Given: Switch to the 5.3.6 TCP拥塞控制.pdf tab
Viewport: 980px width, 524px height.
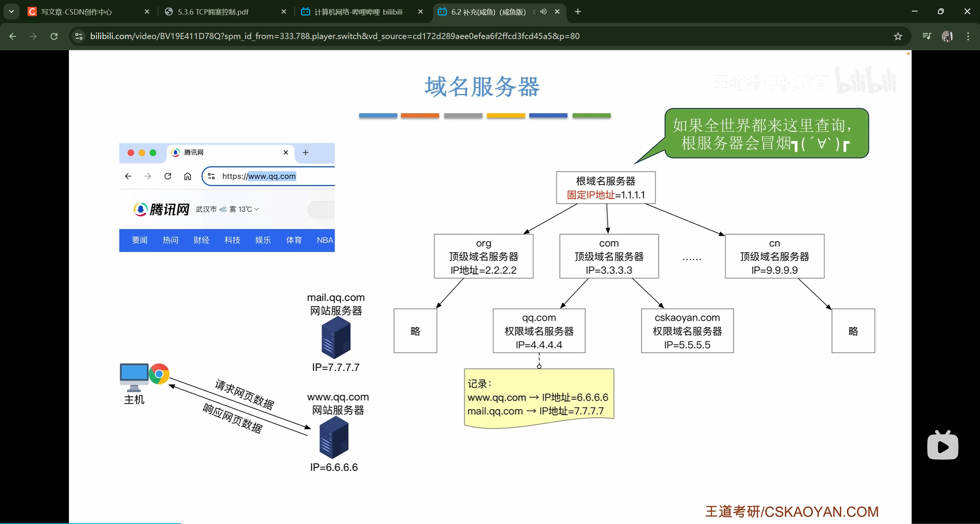Looking at the screenshot, I should 213,11.
